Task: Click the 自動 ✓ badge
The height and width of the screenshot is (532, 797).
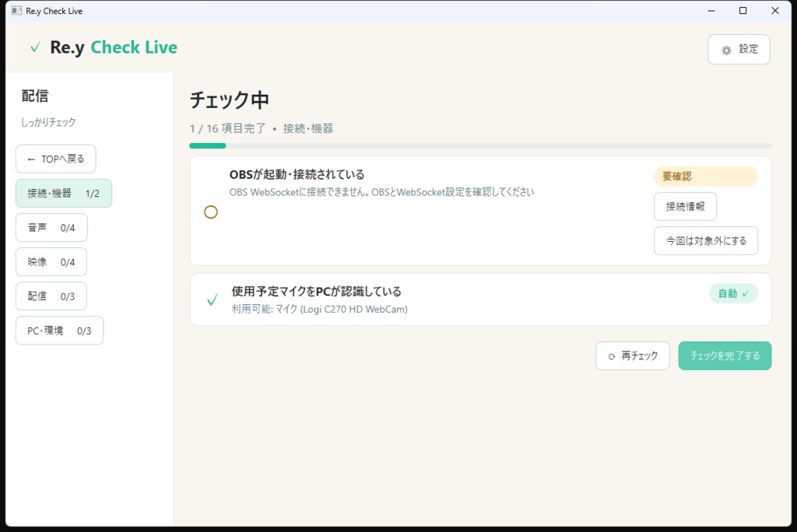Action: [733, 293]
